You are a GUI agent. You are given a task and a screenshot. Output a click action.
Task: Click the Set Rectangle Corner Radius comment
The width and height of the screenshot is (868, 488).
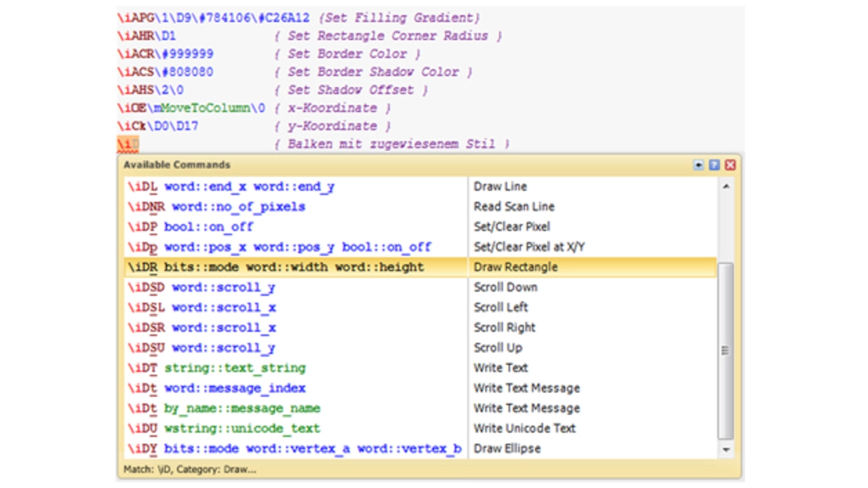point(389,36)
